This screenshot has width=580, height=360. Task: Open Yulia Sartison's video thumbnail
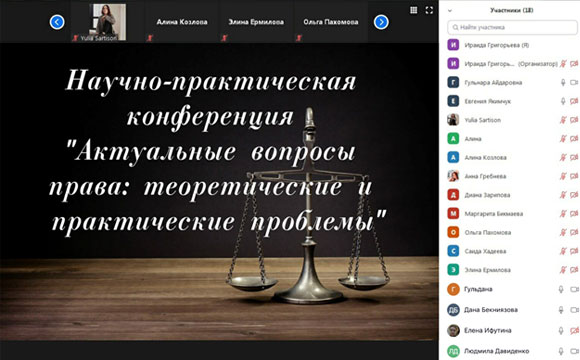(107, 22)
